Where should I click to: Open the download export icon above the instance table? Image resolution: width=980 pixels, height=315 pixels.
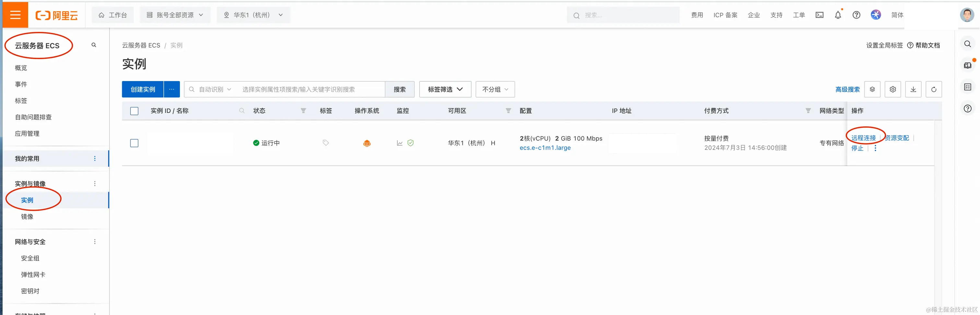pos(914,89)
